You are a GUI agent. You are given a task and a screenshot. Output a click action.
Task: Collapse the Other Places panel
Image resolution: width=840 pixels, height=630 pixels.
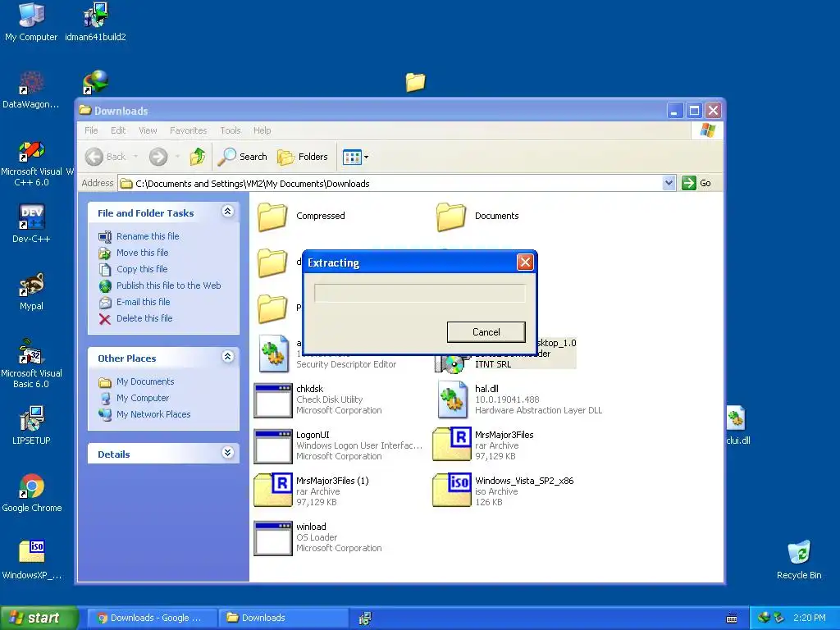(x=227, y=357)
